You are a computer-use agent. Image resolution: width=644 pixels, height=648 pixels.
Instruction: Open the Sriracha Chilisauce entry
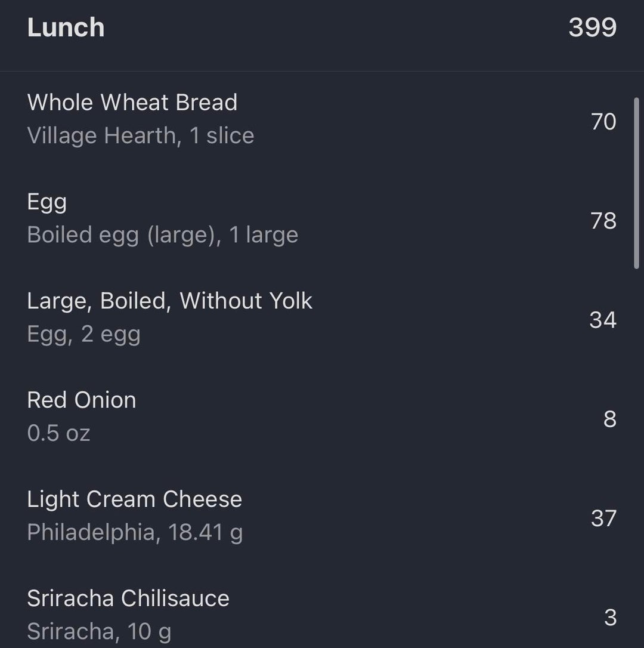(x=128, y=598)
